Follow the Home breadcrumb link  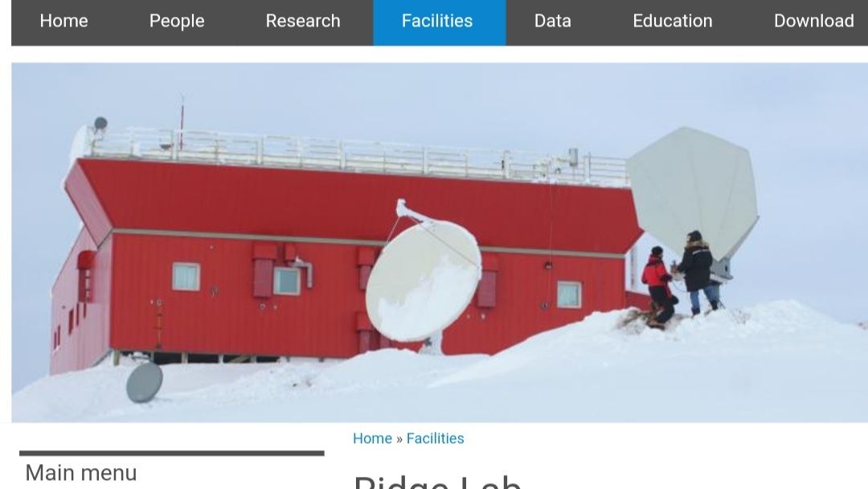point(372,438)
